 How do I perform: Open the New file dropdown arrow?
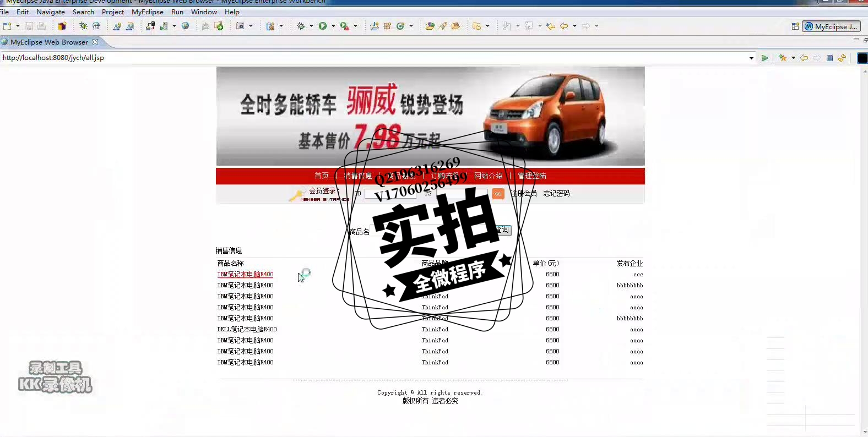click(x=18, y=26)
